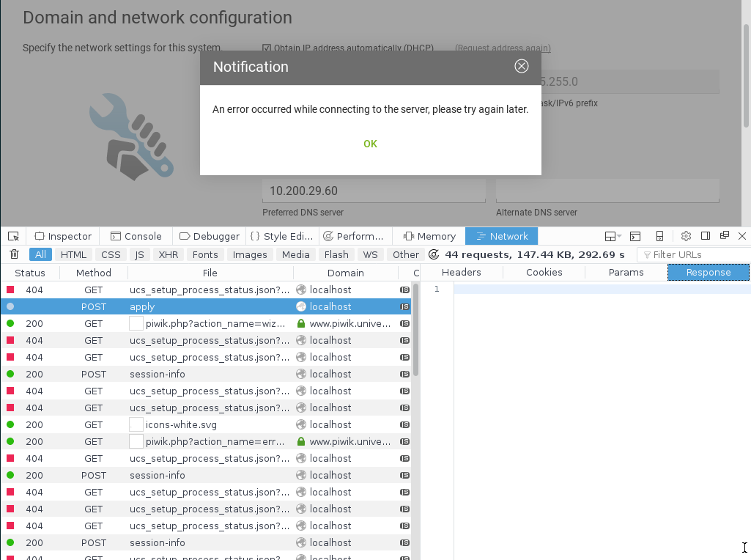Close the Notification dialog
The height and width of the screenshot is (560, 751).
point(521,66)
